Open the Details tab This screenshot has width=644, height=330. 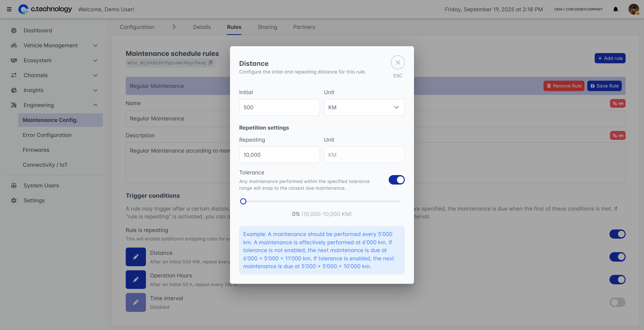click(x=202, y=27)
